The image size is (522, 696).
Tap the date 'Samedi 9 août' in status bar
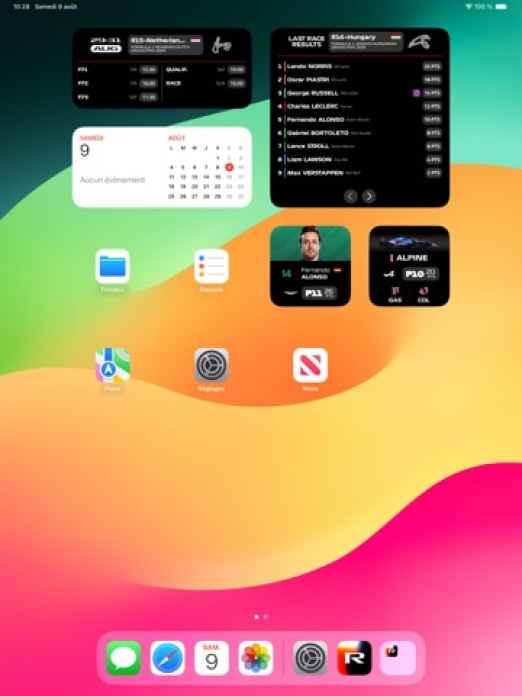click(x=56, y=7)
